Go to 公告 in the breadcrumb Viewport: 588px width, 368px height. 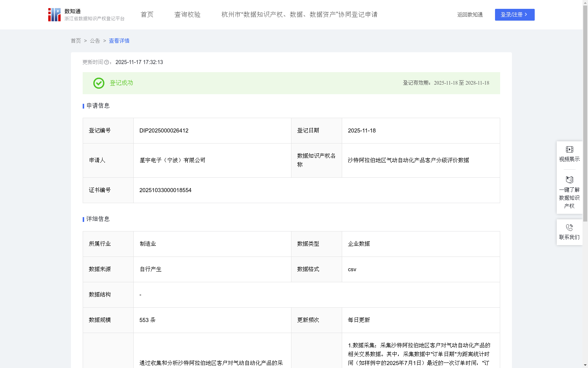point(95,41)
